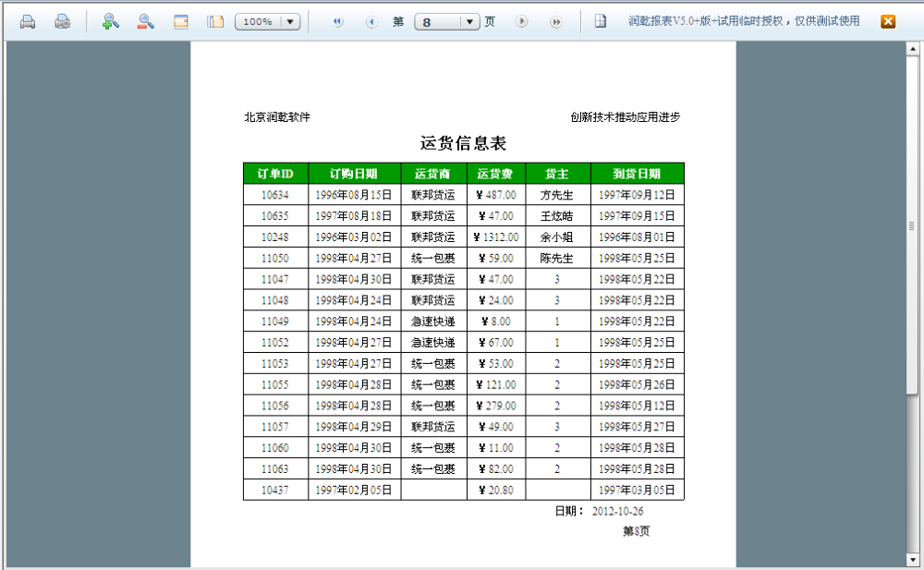Zoom in with the green plus magnifier
The width and height of the screenshot is (924, 570).
pyautogui.click(x=110, y=22)
